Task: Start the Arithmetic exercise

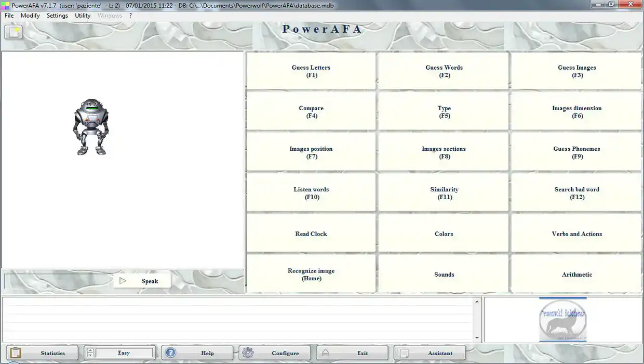Action: 577,274
